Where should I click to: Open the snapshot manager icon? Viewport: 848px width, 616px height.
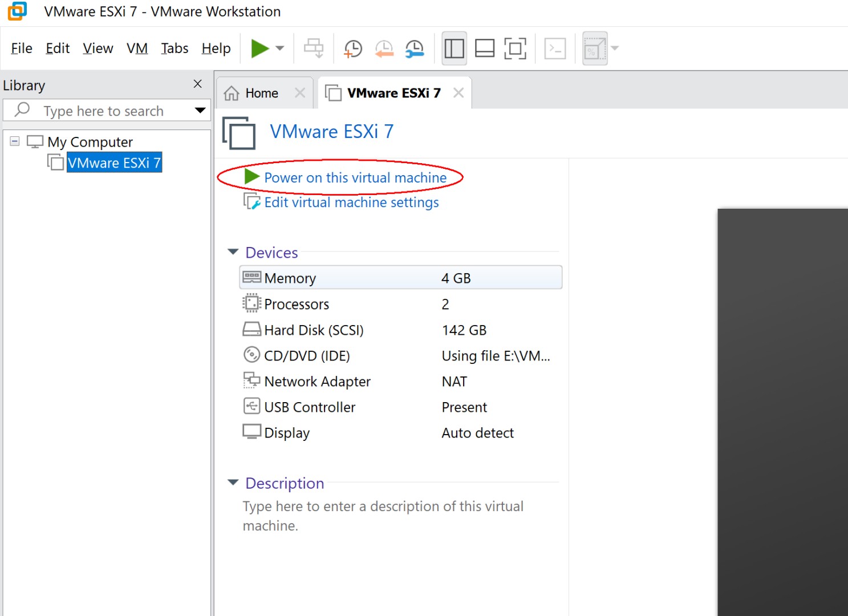pyautogui.click(x=415, y=48)
